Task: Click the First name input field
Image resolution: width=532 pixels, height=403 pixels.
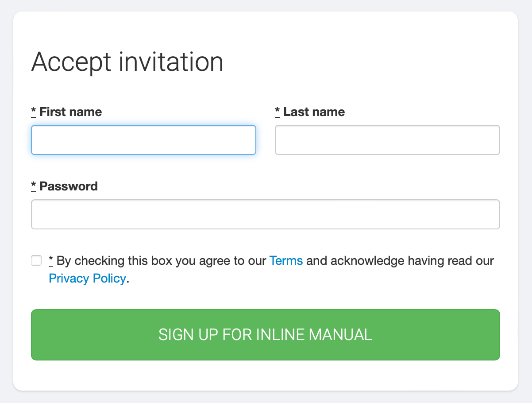Action: tap(143, 140)
